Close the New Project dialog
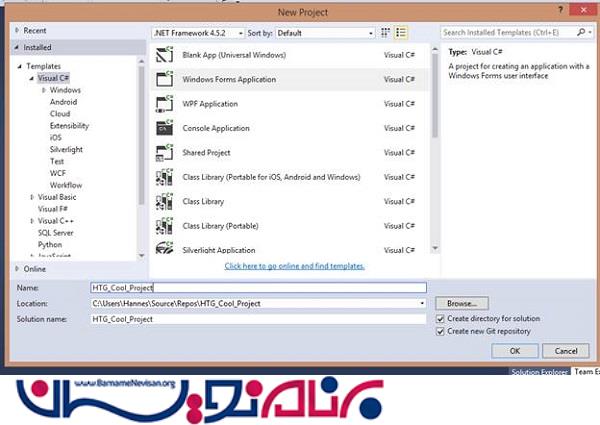Image resolution: width=600 pixels, height=425 pixels. [584, 10]
